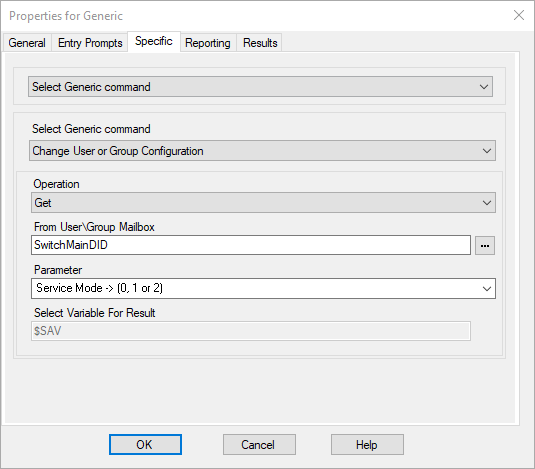The height and width of the screenshot is (469, 535).
Task: Open the Help button
Action: (x=367, y=444)
